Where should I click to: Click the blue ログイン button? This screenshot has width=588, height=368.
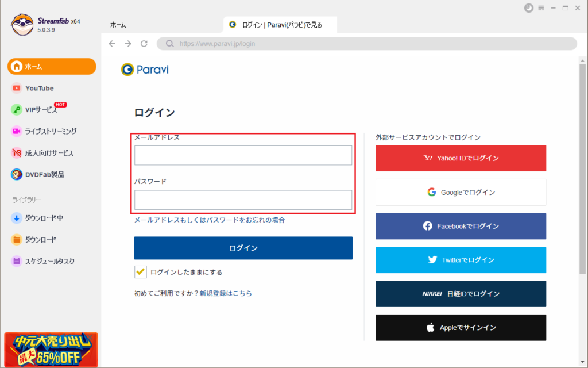243,248
